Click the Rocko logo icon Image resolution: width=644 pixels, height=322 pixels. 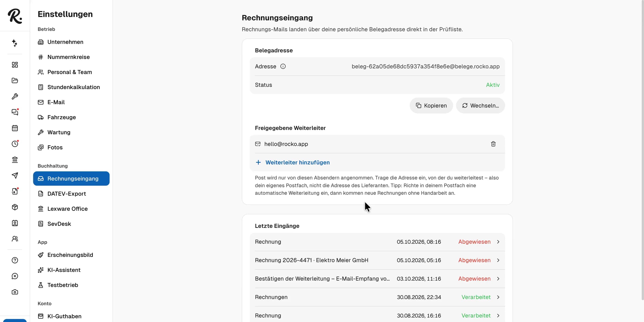[x=15, y=16]
